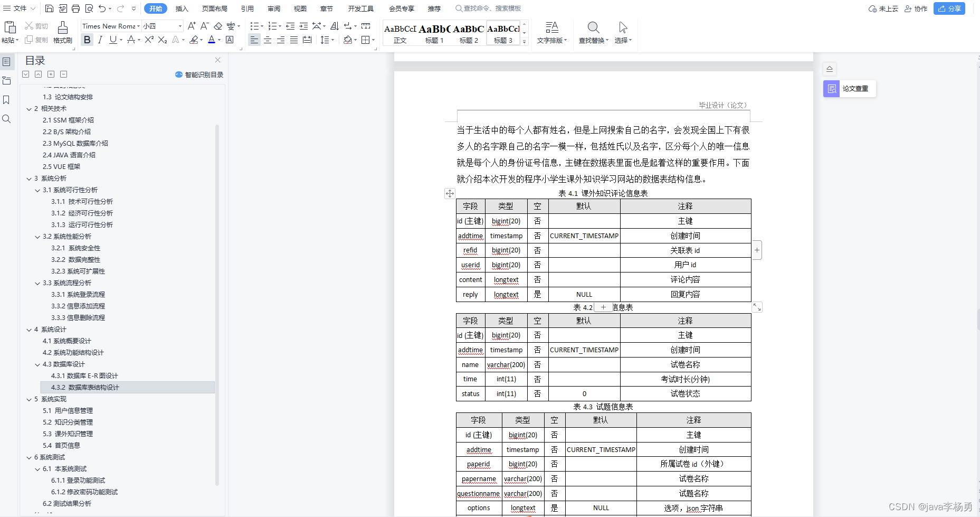This screenshot has height=517, width=980.
Task: Collapse the 3 系统分析 outline node
Action: (29, 178)
